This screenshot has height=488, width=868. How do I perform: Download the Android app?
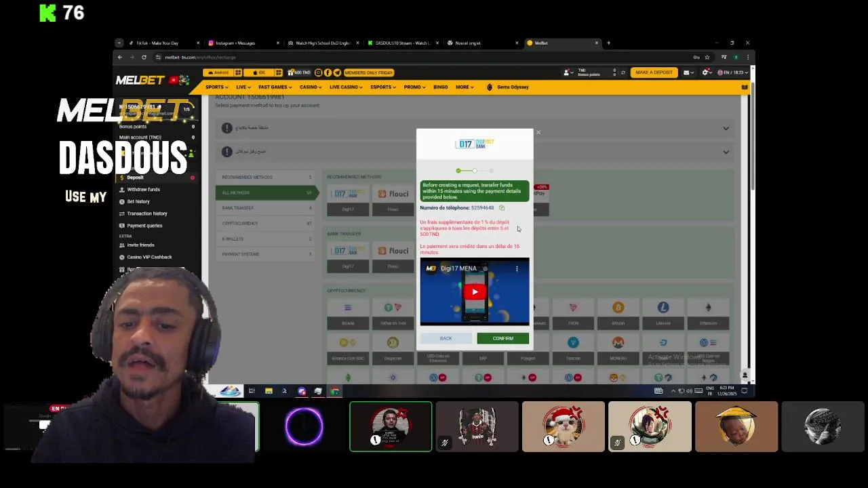click(218, 73)
